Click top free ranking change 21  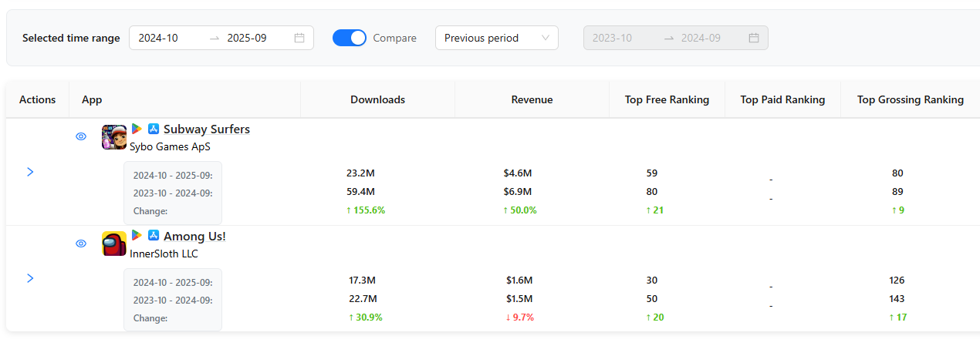(654, 210)
